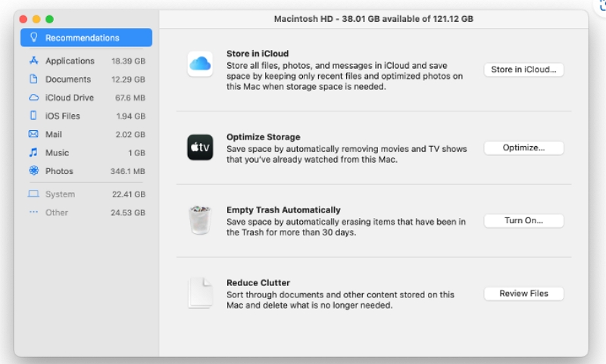Click the Documents sidebar icon

pos(33,79)
